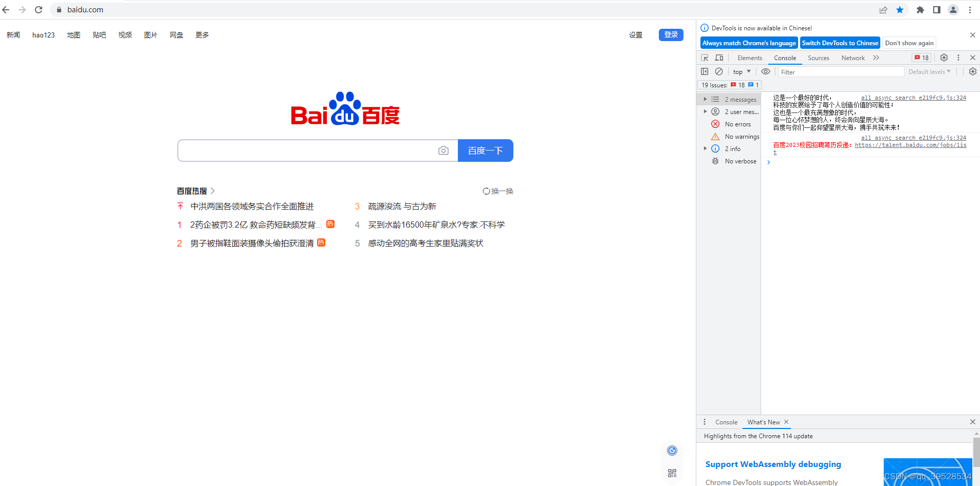Reload the baidu.com page
The height and width of the screenshot is (486, 980).
(39, 10)
